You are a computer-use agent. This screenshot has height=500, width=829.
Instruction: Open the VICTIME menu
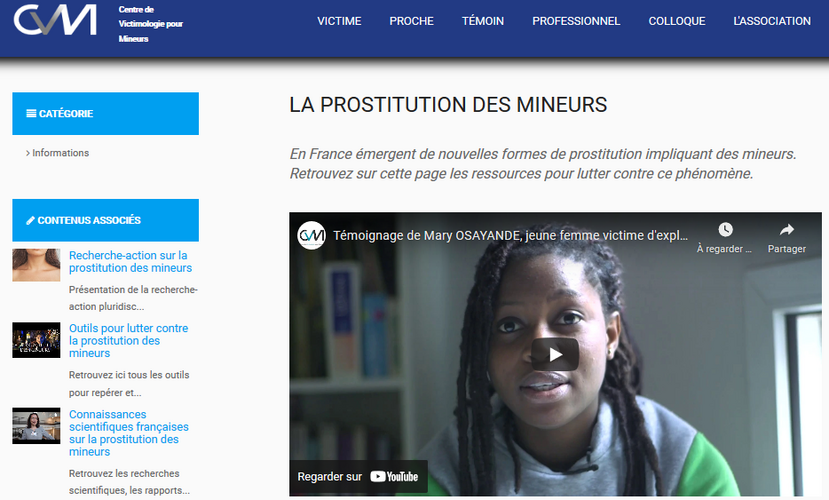click(x=339, y=21)
